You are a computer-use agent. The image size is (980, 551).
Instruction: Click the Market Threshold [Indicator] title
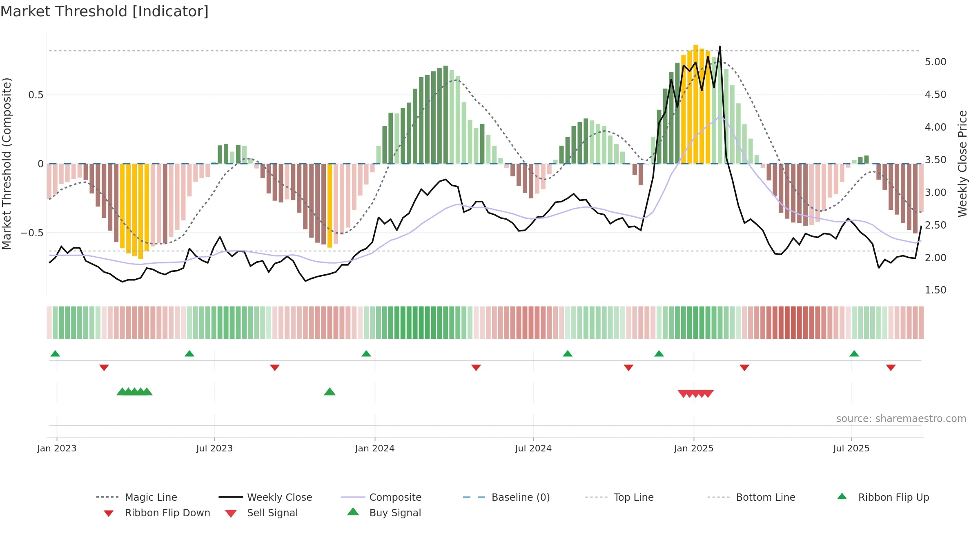coord(105,11)
